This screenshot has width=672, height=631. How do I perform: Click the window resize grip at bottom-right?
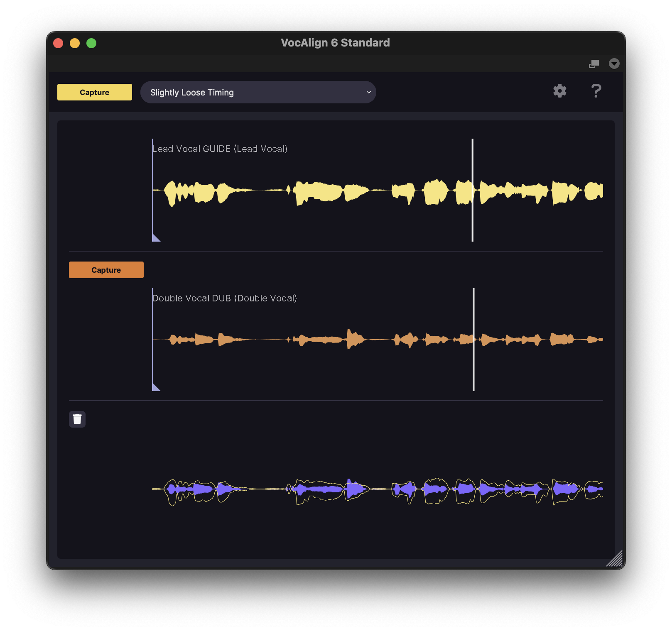[x=616, y=560]
